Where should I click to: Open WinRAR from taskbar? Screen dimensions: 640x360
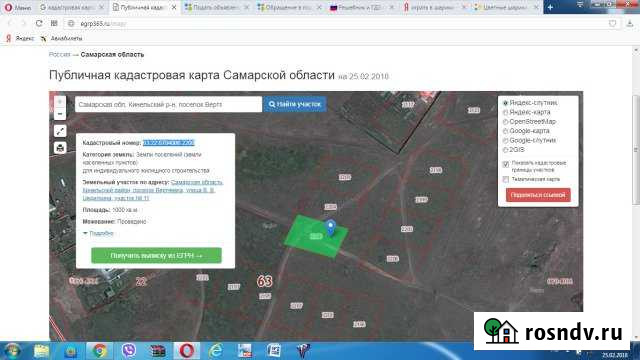pos(157,351)
